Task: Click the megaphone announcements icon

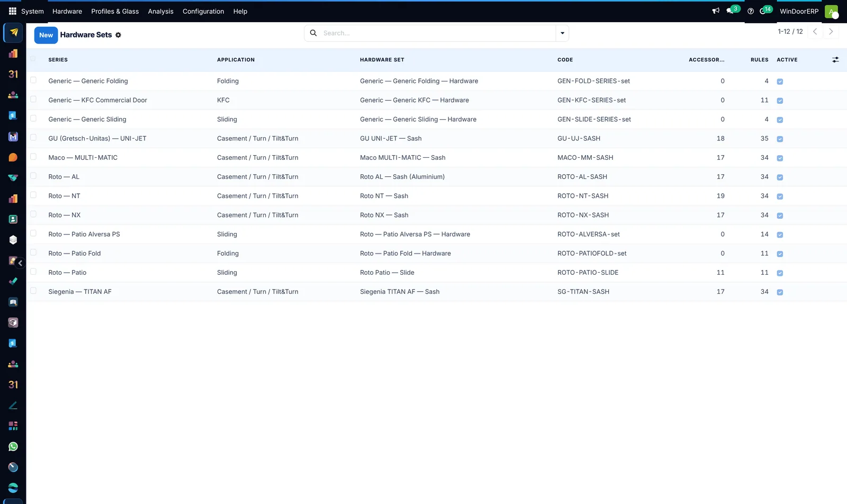Action: (716, 11)
